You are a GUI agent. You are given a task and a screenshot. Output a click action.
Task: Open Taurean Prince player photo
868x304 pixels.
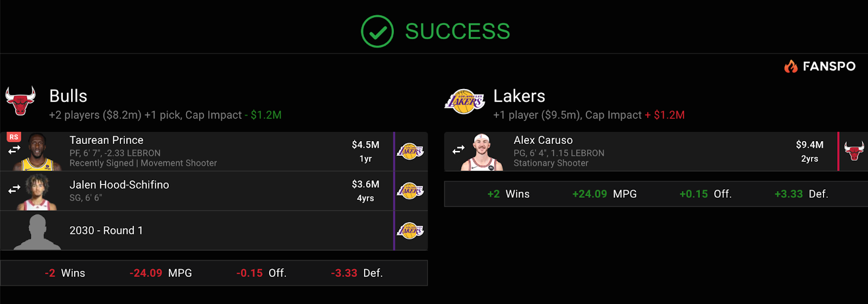(37, 152)
